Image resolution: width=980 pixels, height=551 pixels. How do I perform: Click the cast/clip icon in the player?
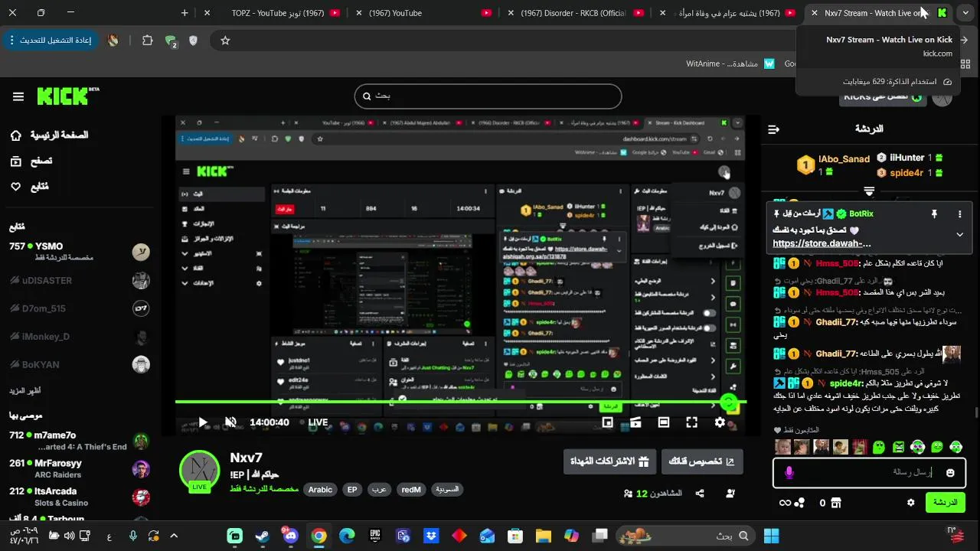pyautogui.click(x=635, y=422)
